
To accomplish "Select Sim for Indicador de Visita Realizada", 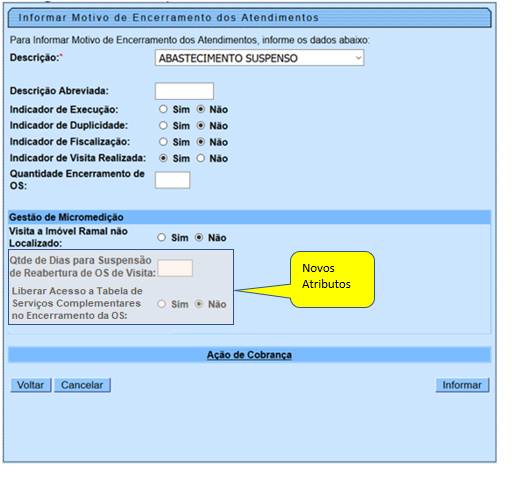I will (x=163, y=158).
